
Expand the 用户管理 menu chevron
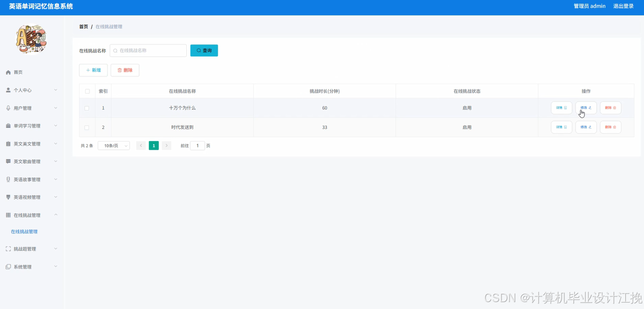coord(56,108)
